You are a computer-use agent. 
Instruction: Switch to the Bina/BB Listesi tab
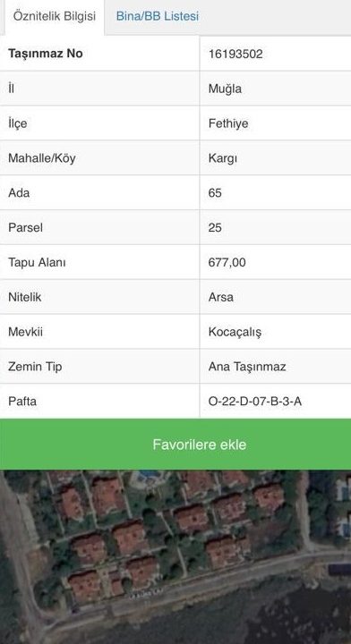pyautogui.click(x=158, y=16)
